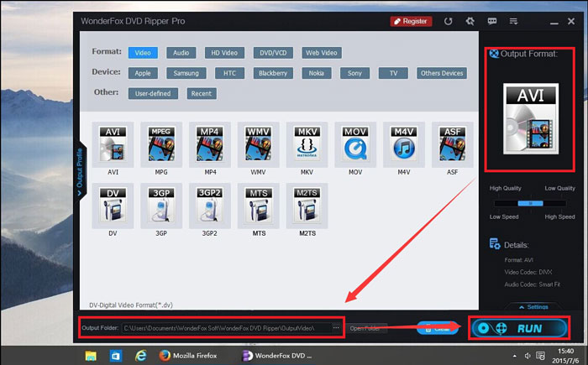Choose the DV camcorder format icon
588x365 pixels.
[x=113, y=206]
